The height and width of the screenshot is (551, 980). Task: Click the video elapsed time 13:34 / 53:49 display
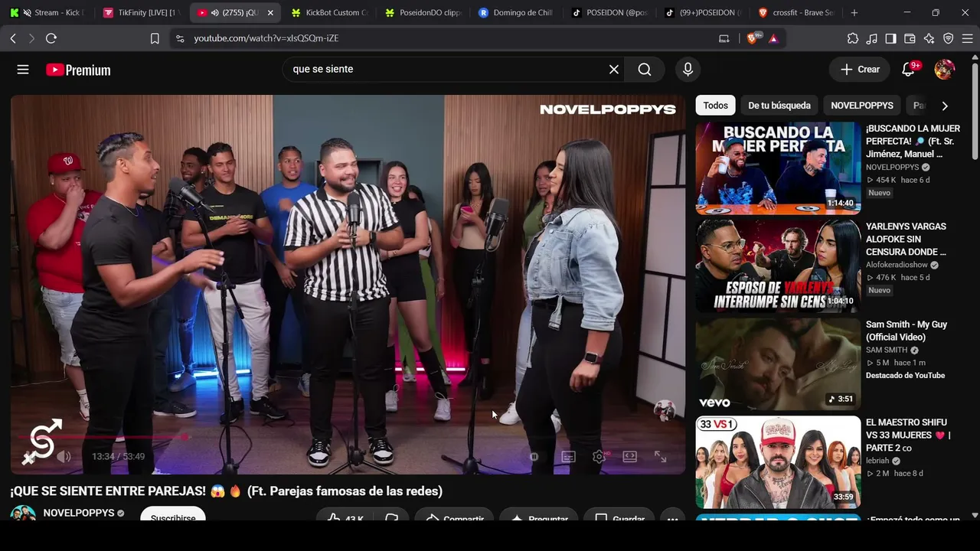pyautogui.click(x=118, y=457)
